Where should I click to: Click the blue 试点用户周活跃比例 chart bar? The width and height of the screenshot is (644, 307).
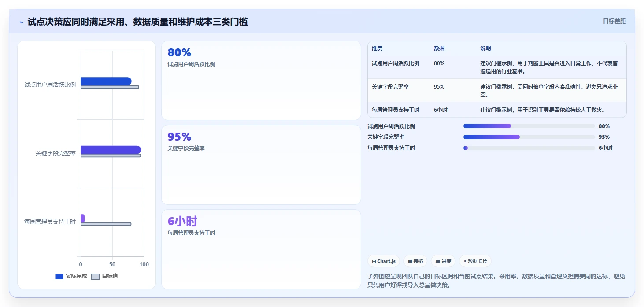(106, 81)
